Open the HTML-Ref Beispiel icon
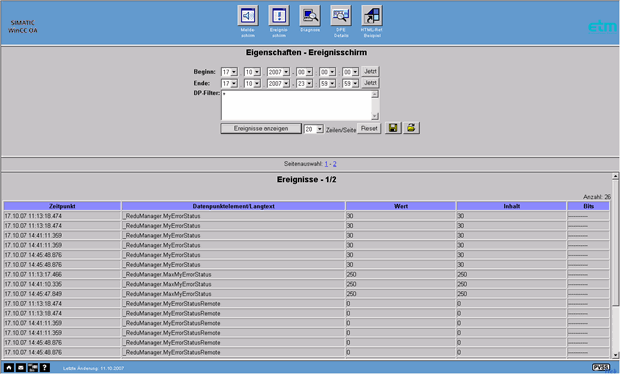The width and height of the screenshot is (620, 374). tap(372, 16)
